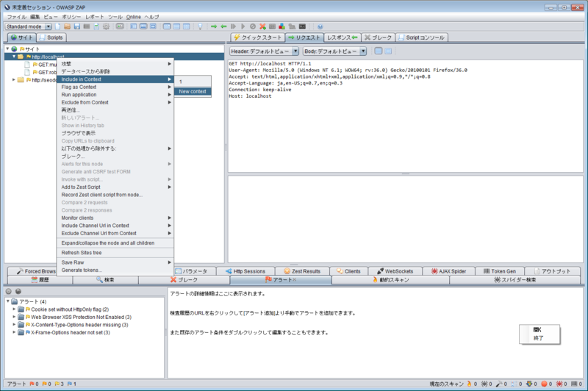Viewport: 588px width, 391px height.
Task: Open the Token Gen tab
Action: (500, 271)
